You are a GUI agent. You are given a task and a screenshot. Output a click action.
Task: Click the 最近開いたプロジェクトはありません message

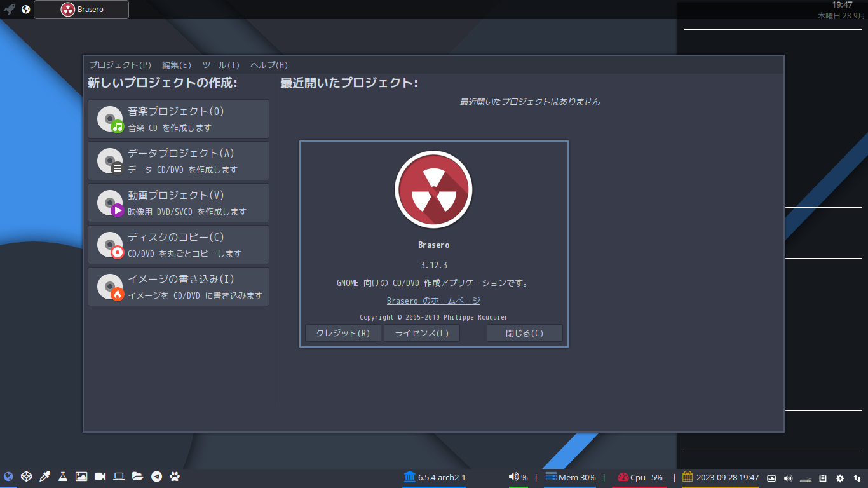(530, 102)
